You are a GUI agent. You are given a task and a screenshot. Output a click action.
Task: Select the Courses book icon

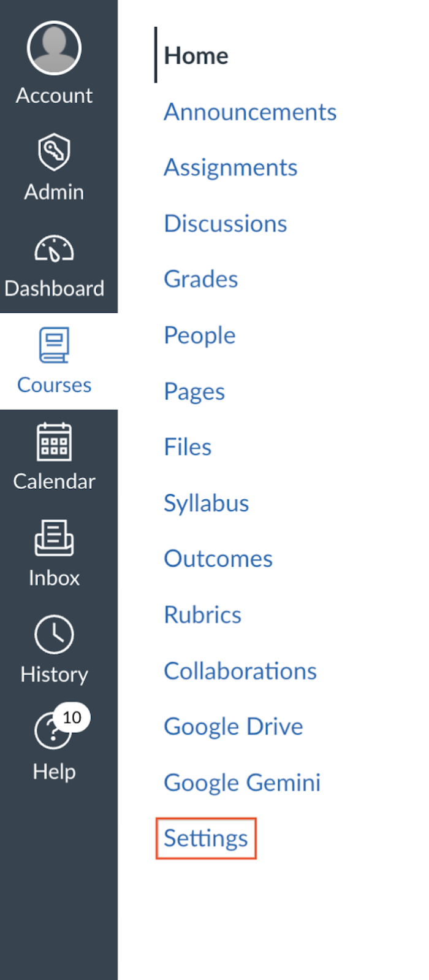(x=54, y=345)
